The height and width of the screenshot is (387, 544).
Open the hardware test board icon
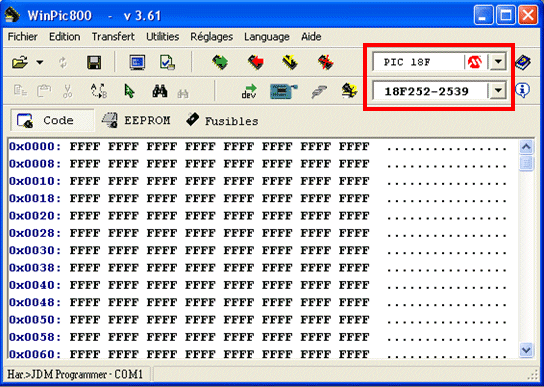pyautogui.click(x=284, y=91)
